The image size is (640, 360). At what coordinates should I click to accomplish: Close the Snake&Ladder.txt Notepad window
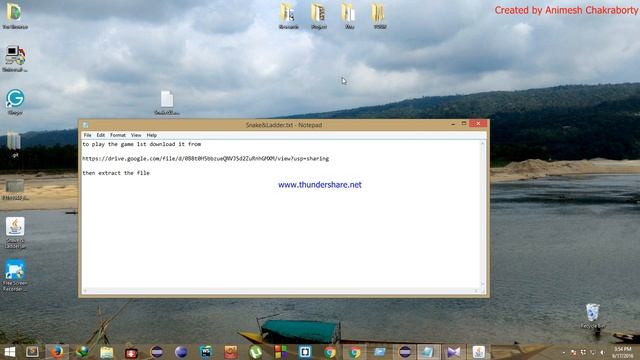[478, 124]
